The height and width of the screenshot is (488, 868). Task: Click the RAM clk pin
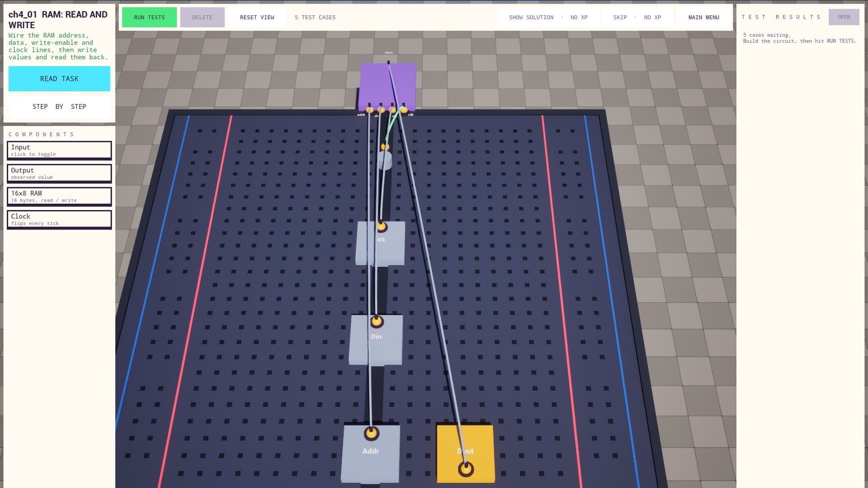coord(404,109)
